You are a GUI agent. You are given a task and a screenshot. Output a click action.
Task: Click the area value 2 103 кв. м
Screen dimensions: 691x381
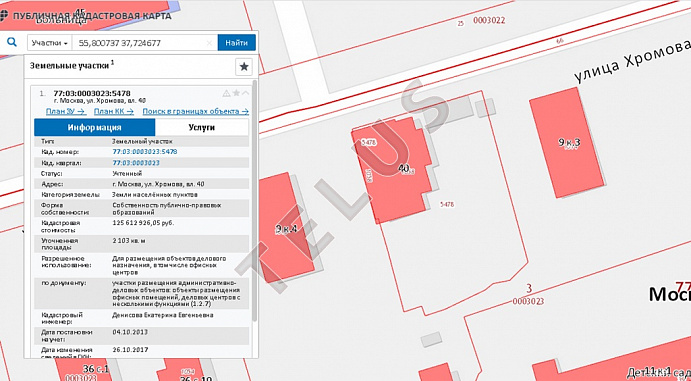(129, 240)
